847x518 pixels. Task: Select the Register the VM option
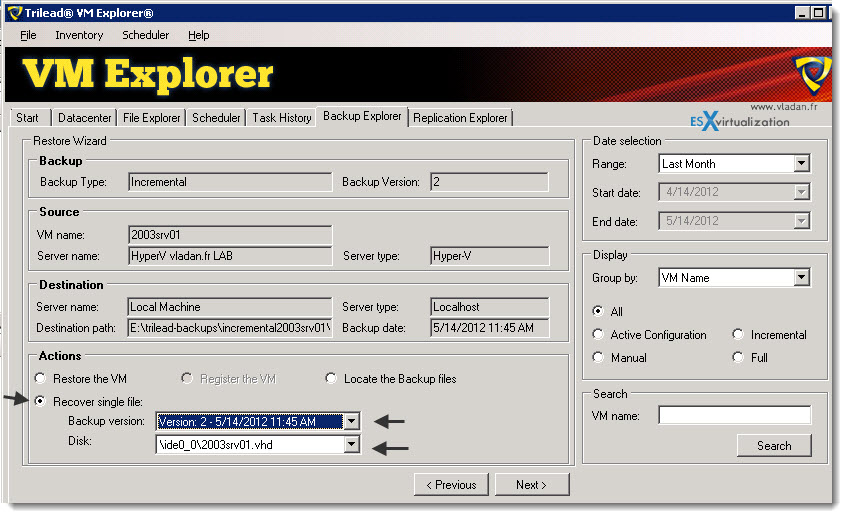(187, 378)
